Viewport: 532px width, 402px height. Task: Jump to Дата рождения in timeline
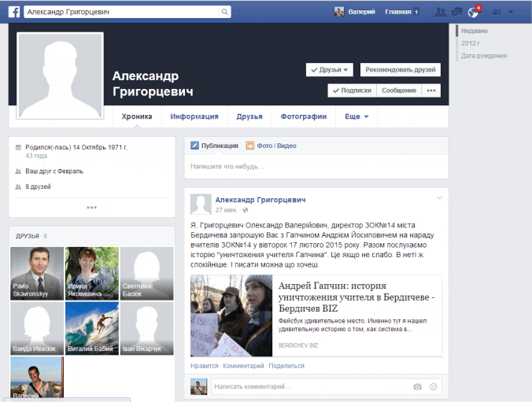(484, 56)
